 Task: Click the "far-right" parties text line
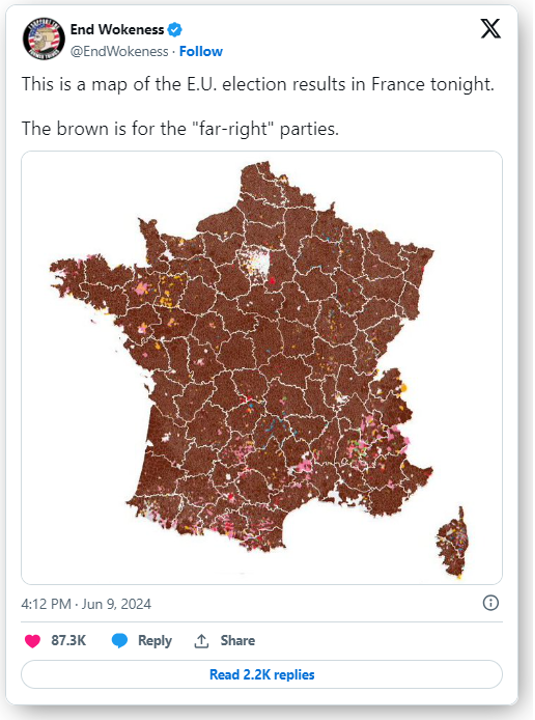pos(180,129)
